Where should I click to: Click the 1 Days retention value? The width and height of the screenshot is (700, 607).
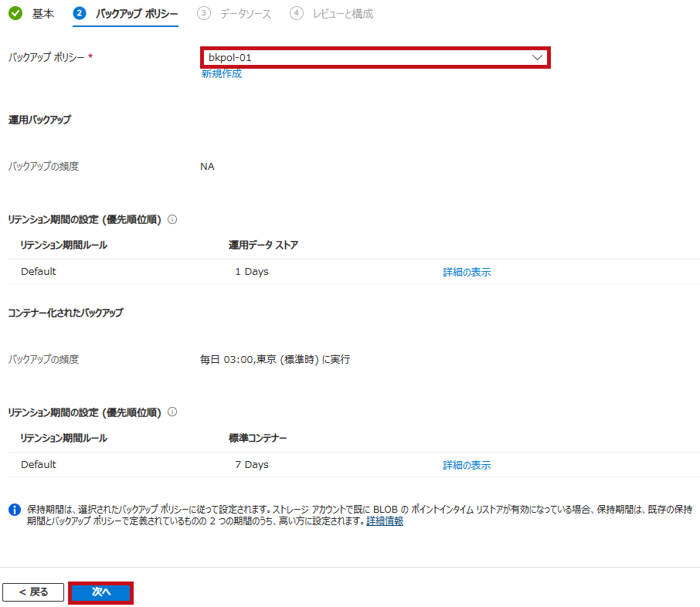coord(252,271)
